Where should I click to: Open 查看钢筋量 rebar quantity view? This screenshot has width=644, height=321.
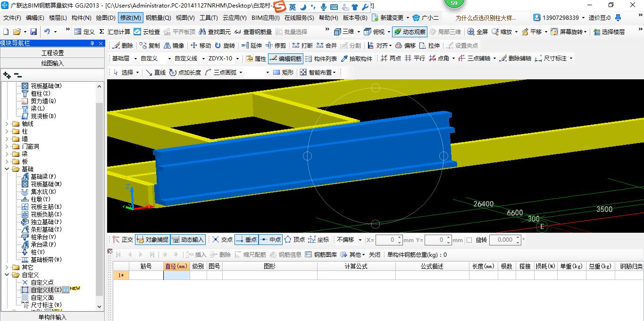click(x=253, y=32)
